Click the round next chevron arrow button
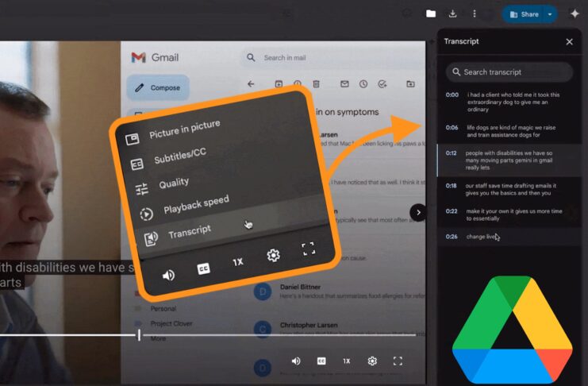The height and width of the screenshot is (386, 588). [417, 213]
